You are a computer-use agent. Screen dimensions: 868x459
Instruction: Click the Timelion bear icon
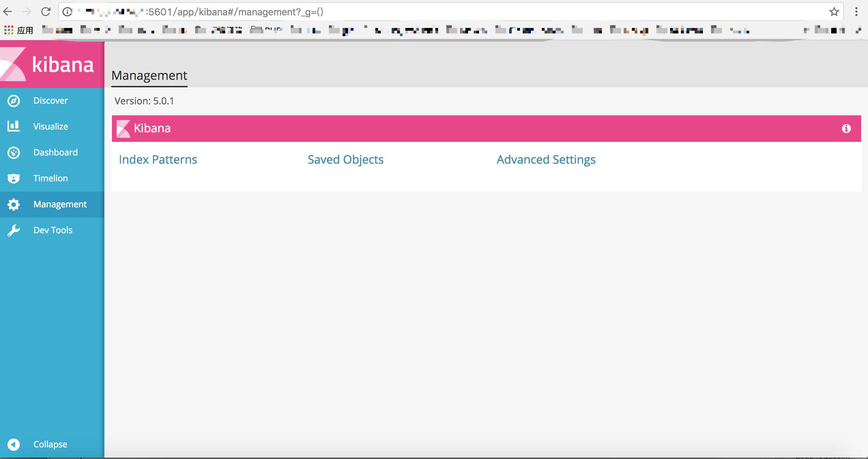coord(14,178)
